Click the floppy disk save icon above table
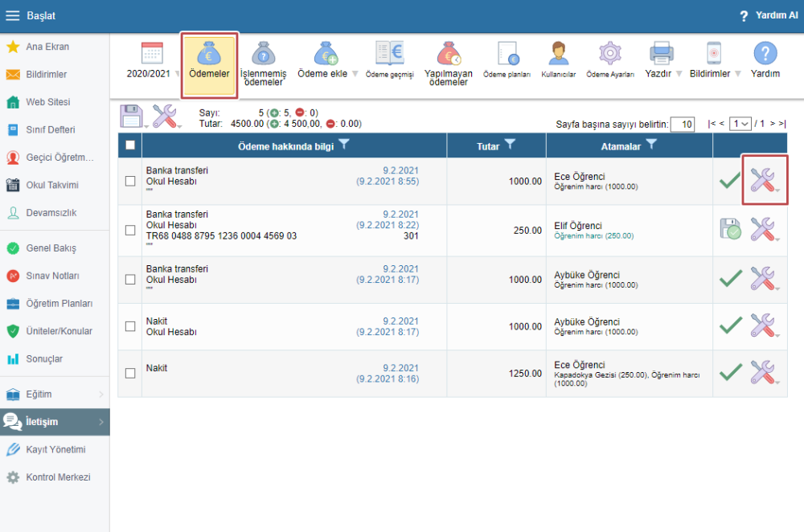Image resolution: width=804 pixels, height=532 pixels. point(131,117)
